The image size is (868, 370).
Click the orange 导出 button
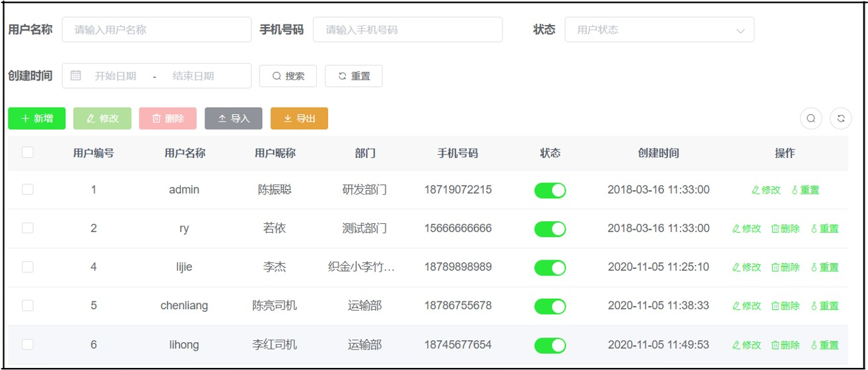pos(299,118)
